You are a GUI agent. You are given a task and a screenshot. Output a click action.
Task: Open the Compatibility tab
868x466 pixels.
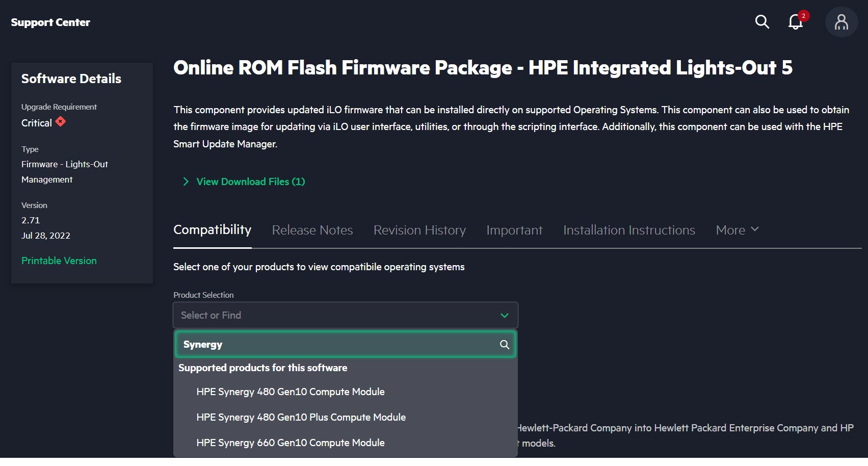pyautogui.click(x=212, y=230)
